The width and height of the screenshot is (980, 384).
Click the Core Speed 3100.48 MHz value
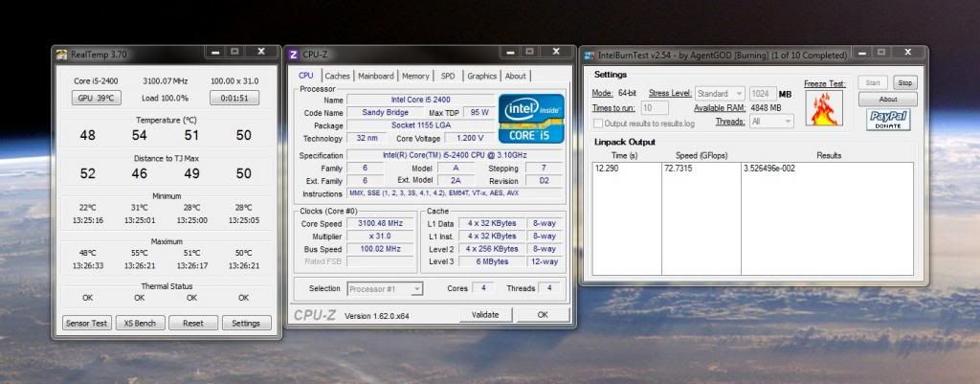(x=381, y=223)
